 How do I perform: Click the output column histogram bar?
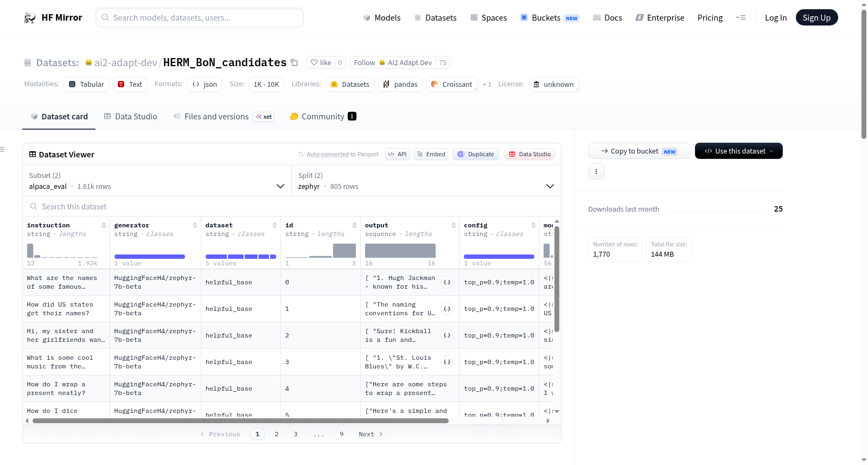pyautogui.click(x=400, y=251)
